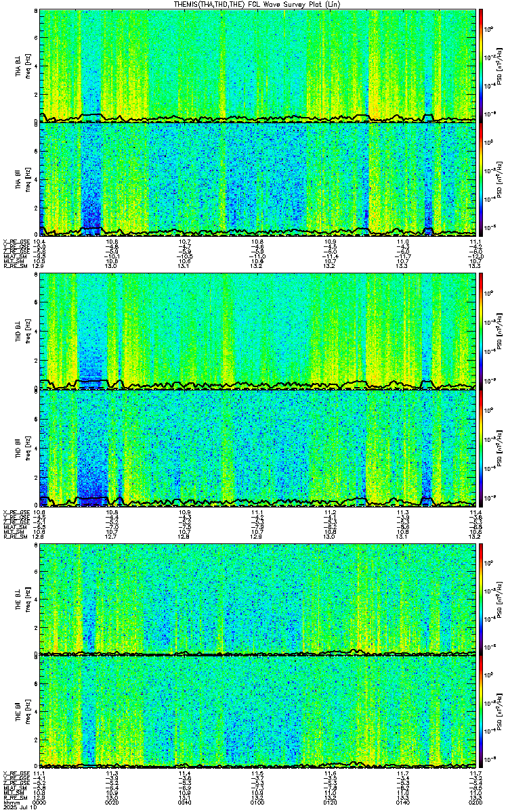Click the PSD [nT²/Hz] label beside top color bar

click(x=501, y=66)
